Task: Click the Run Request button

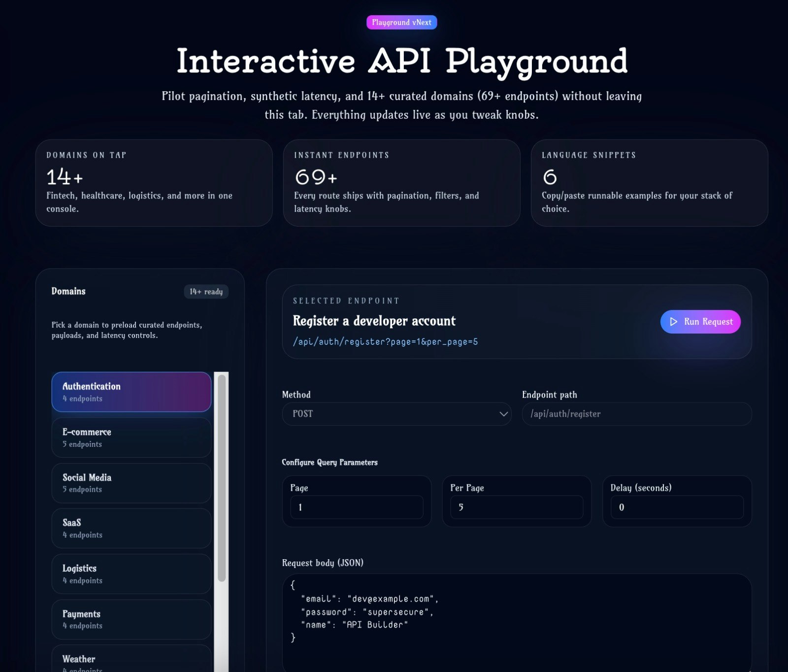Action: click(700, 322)
